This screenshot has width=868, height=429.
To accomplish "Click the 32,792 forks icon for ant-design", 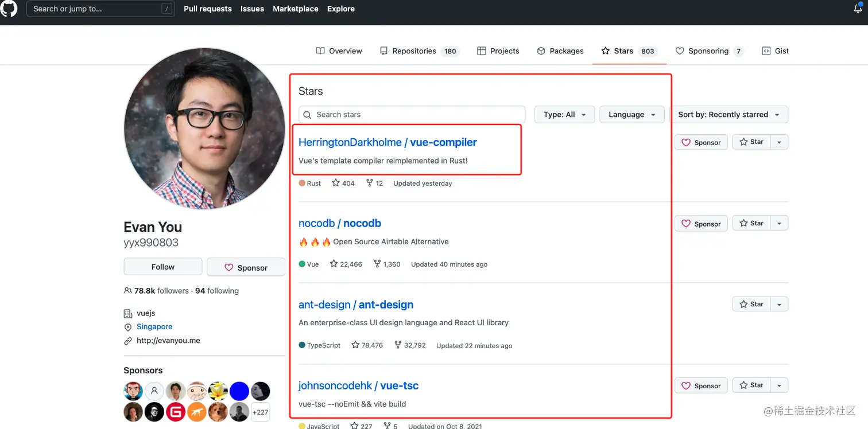I will 398,345.
